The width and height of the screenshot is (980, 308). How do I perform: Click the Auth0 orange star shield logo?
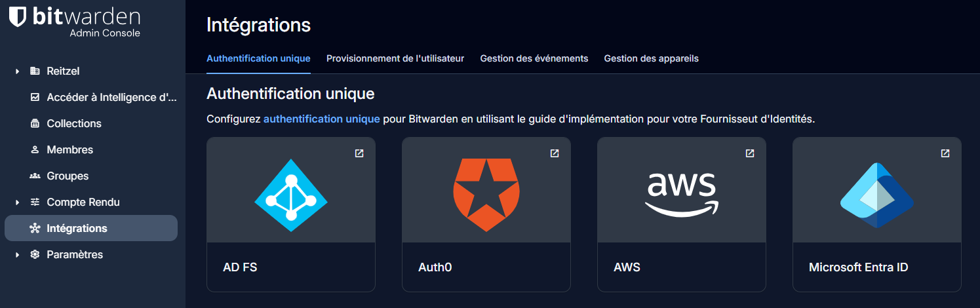486,195
